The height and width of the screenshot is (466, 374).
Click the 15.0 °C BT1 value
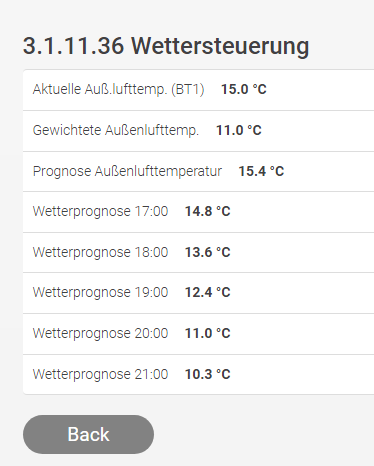coord(244,89)
